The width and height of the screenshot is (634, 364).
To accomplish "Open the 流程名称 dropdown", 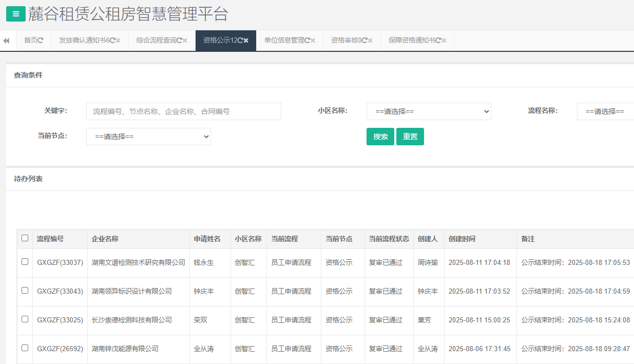I will click(605, 111).
